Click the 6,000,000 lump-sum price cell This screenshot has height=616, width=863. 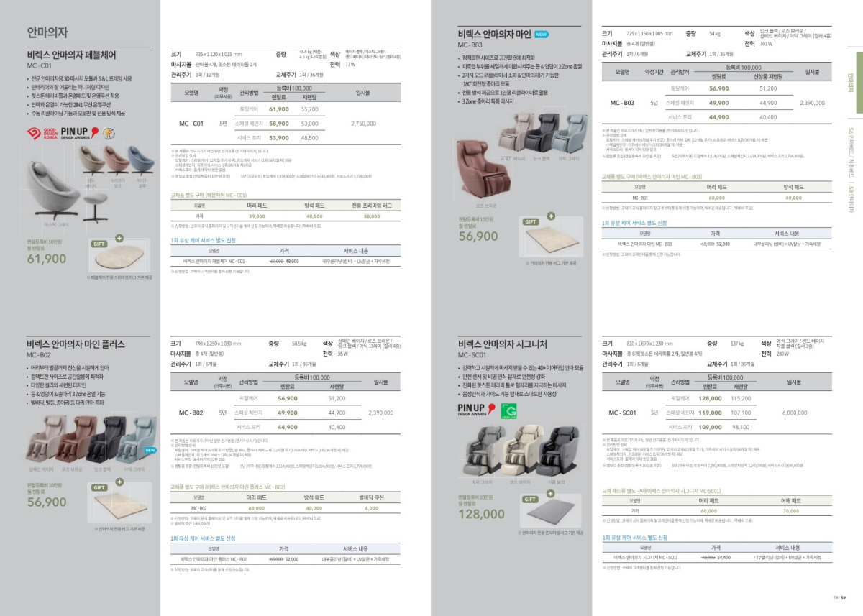coord(795,413)
